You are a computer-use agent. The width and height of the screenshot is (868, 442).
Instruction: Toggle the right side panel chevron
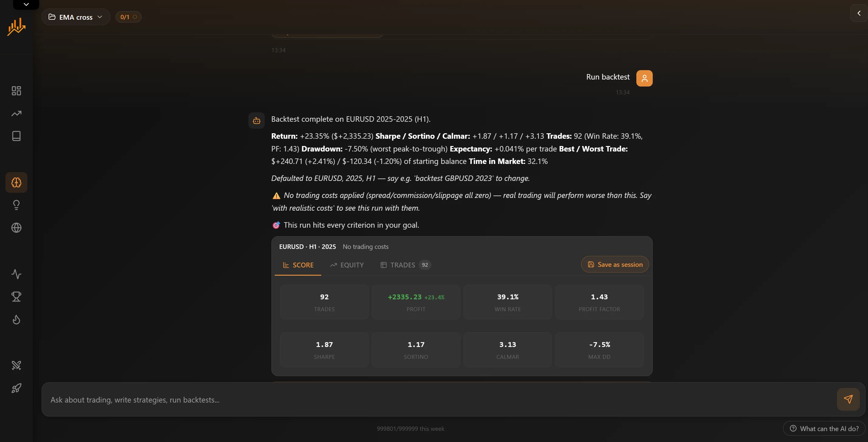(x=859, y=13)
